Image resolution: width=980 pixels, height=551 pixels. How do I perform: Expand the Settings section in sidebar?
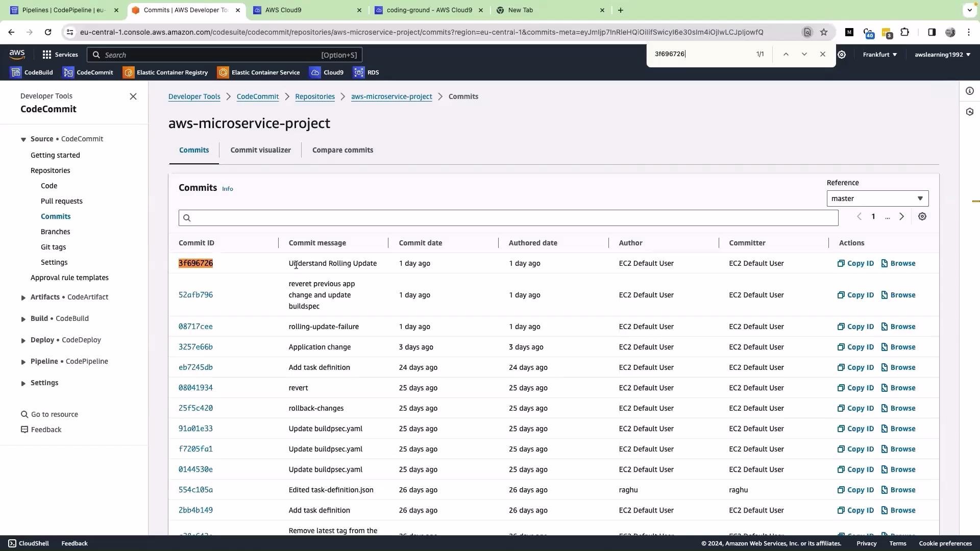pos(23,383)
